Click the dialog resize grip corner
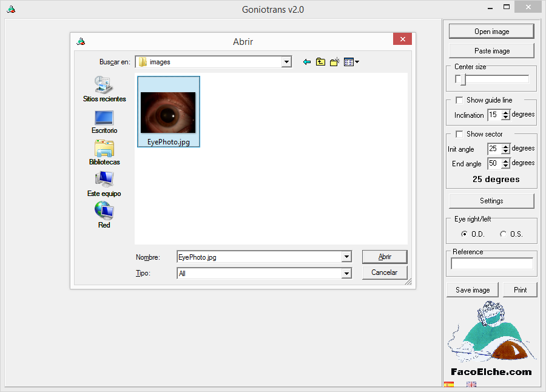Screen dimensions: 546x392 click(x=408, y=282)
